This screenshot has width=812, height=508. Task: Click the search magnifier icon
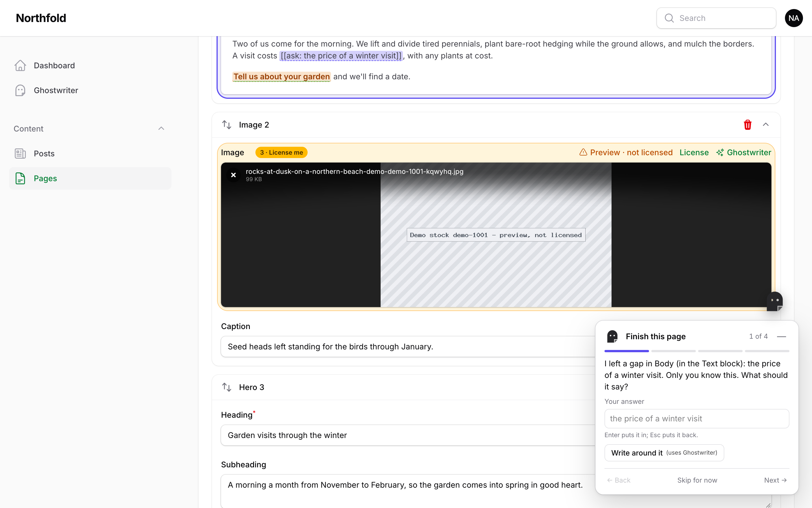coord(669,18)
